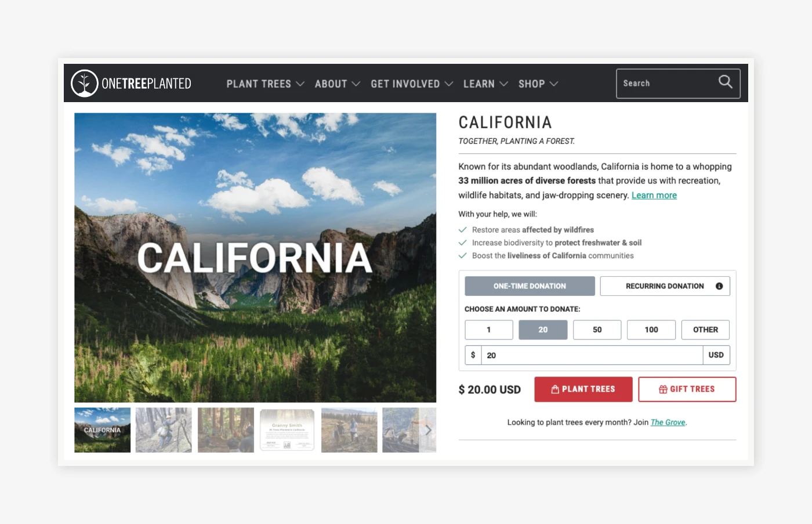Click the USD currency label

[716, 355]
